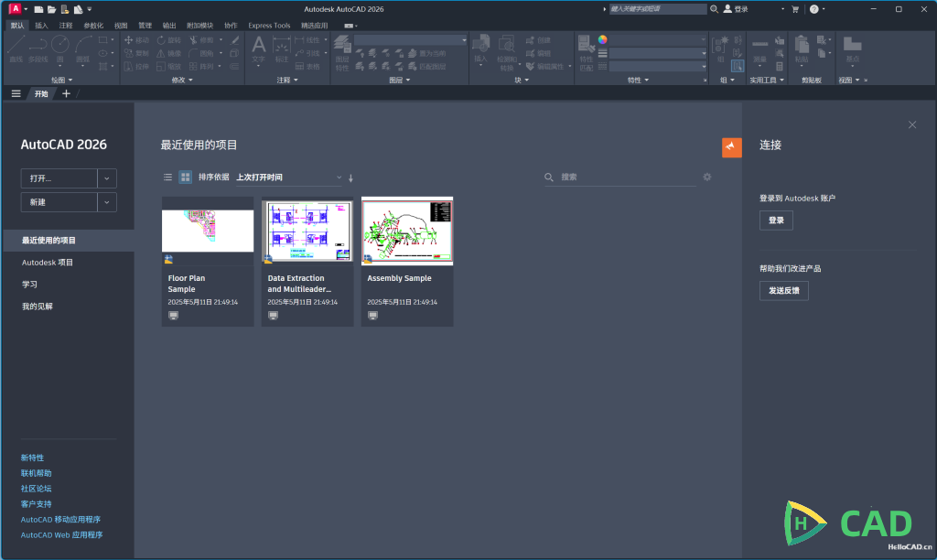Open the announcements megaphone icon
937x560 pixels.
click(x=731, y=147)
